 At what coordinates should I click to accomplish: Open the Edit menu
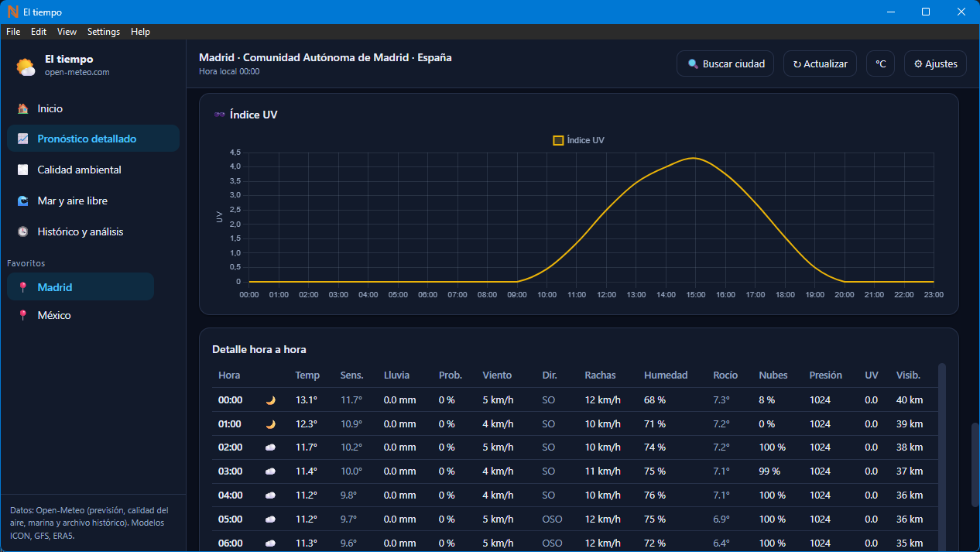point(39,32)
